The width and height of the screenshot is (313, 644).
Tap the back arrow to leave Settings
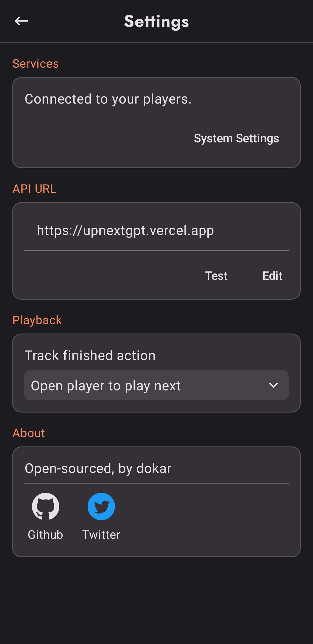pos(22,21)
